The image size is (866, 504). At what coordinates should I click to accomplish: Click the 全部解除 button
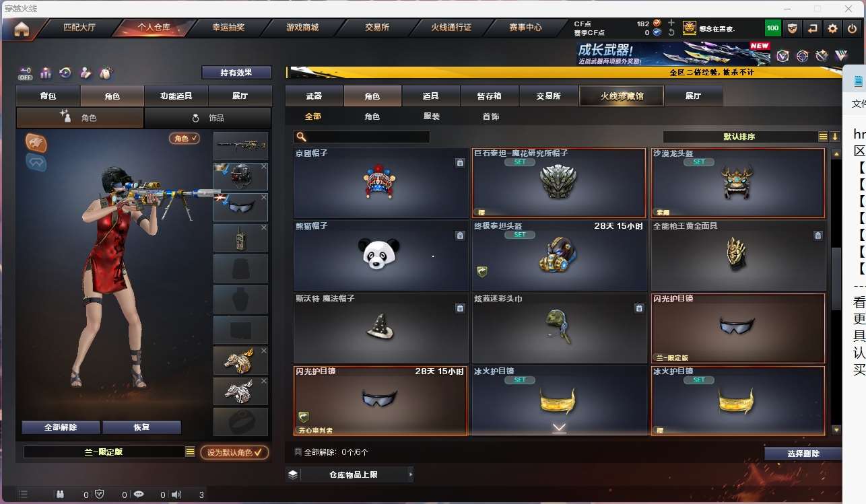pyautogui.click(x=61, y=427)
